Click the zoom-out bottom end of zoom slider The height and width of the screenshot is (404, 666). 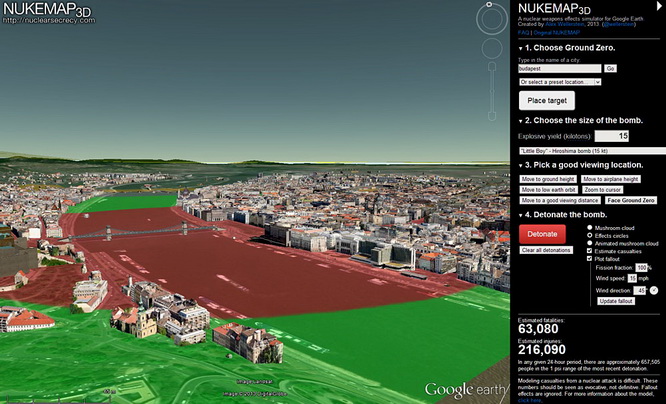[x=492, y=116]
